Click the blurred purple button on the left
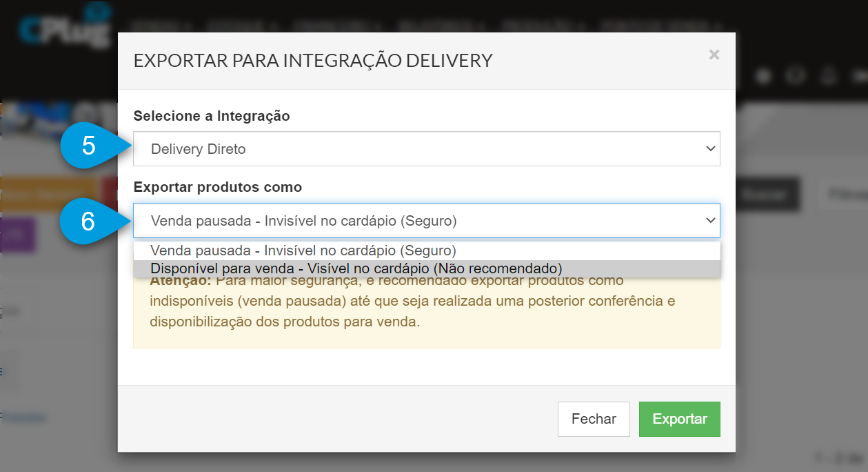Viewport: 868px width, 472px height. (17, 235)
